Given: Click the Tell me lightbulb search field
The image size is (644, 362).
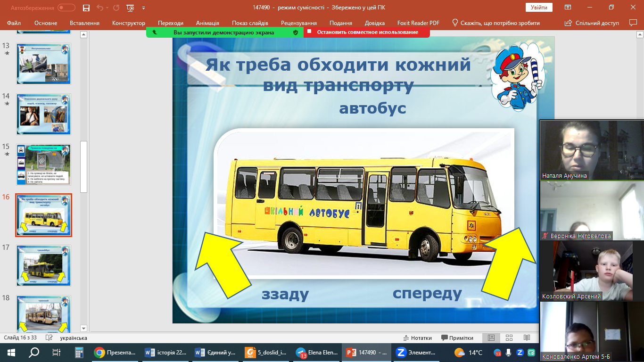Looking at the screenshot, I should [x=496, y=23].
